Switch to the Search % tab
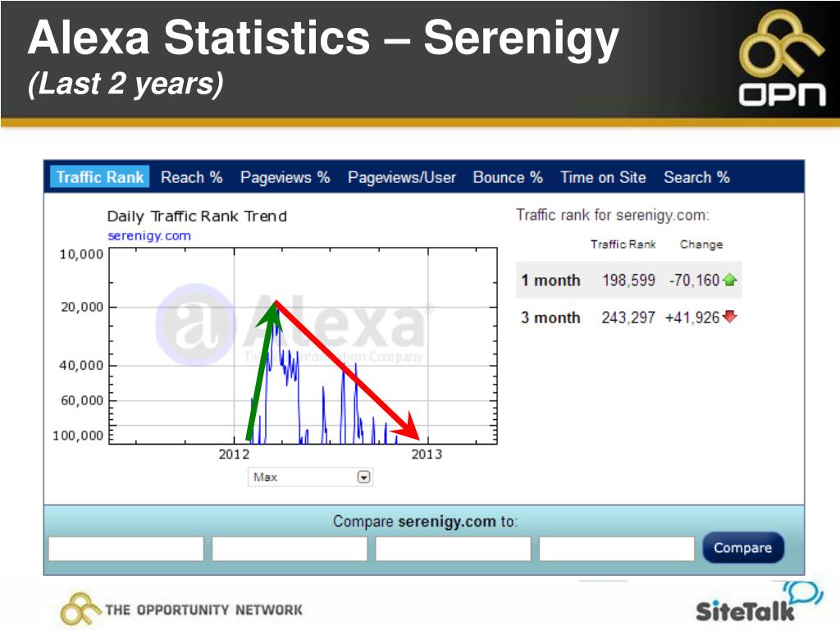The image size is (840, 630). click(696, 177)
